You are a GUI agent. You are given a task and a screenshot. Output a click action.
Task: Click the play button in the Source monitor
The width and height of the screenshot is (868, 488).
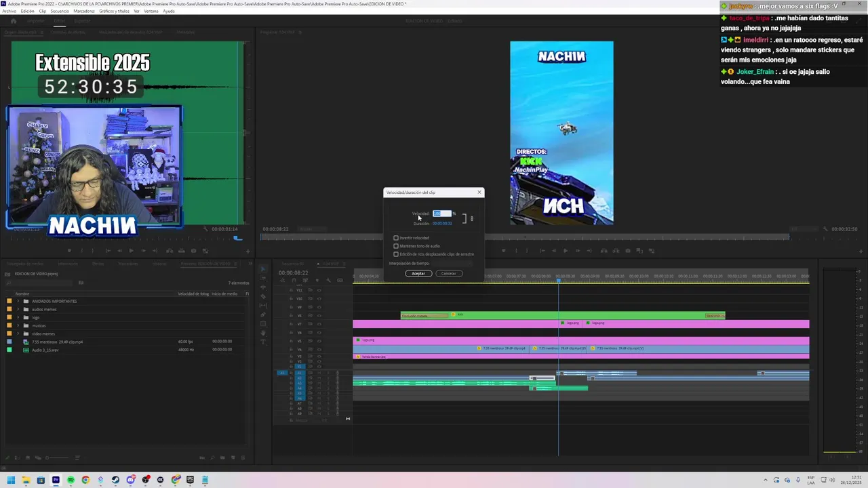132,251
